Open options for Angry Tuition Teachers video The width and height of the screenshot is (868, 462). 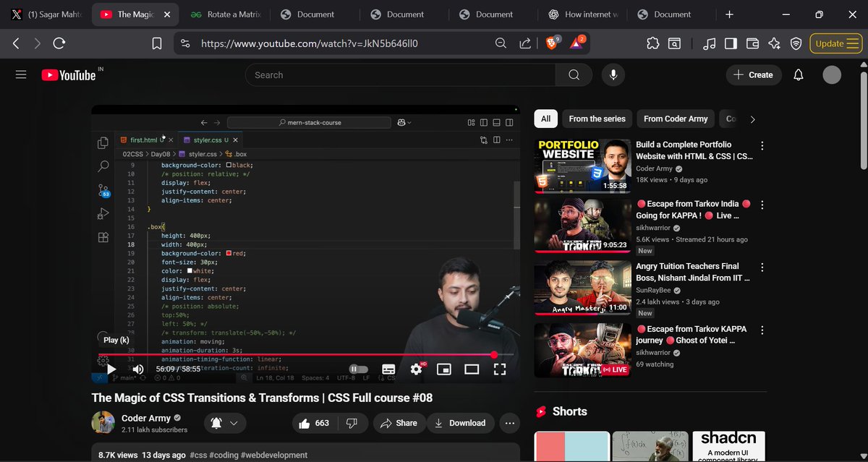tap(762, 268)
